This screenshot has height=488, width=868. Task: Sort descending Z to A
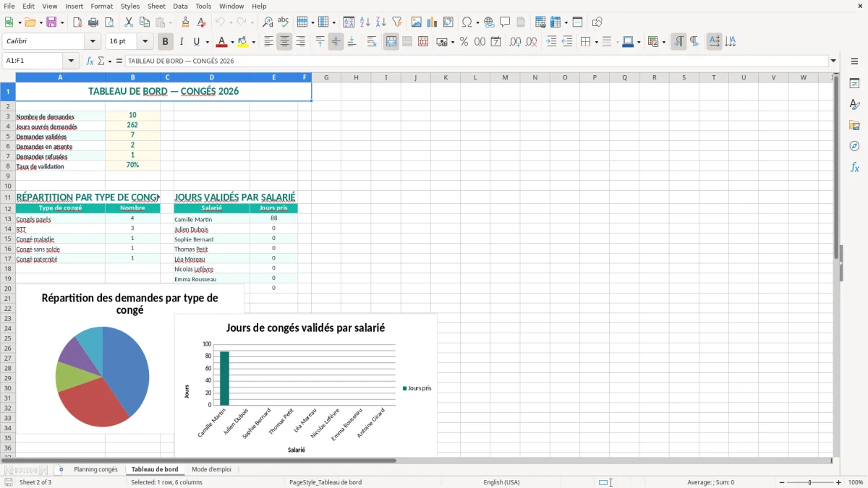(x=380, y=22)
